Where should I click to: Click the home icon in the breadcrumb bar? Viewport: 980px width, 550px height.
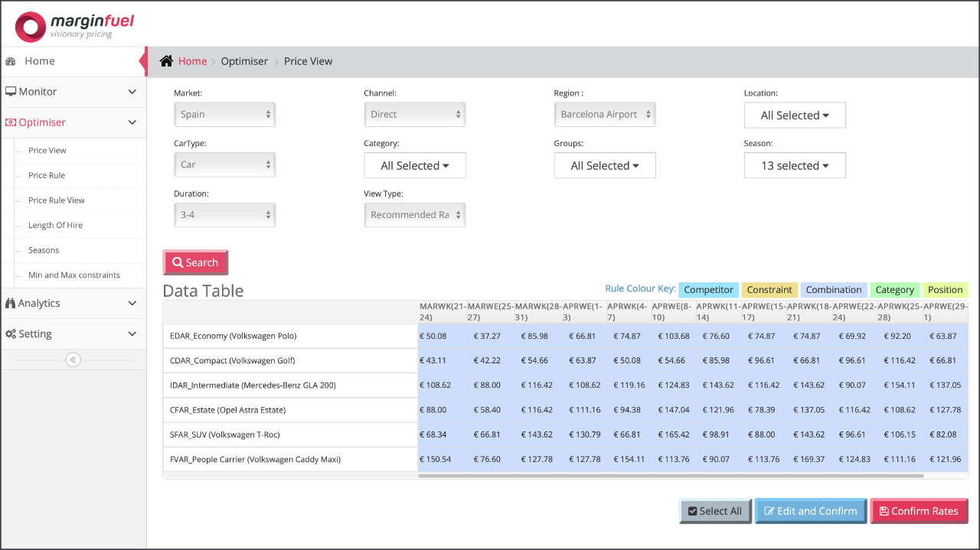tap(165, 60)
